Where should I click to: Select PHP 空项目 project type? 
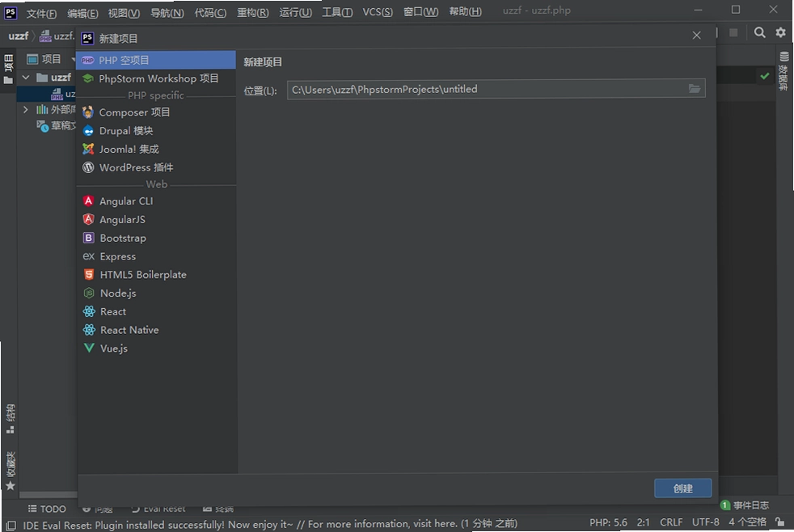156,61
